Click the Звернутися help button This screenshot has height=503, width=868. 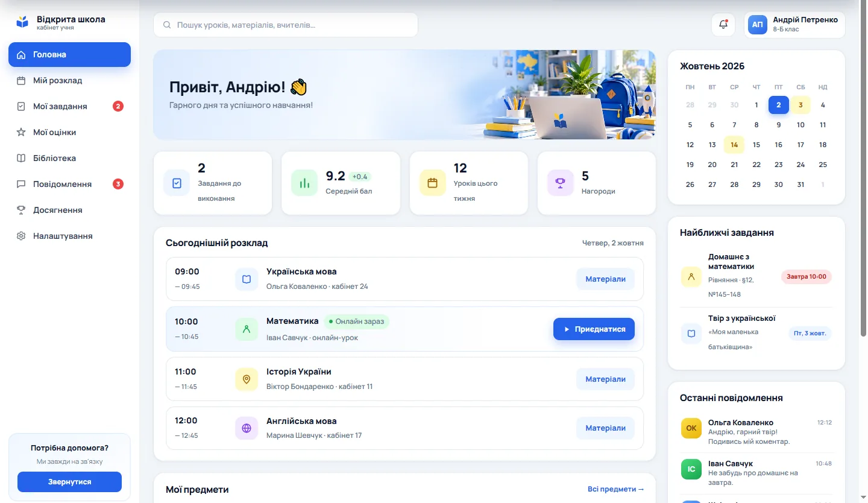[69, 482]
